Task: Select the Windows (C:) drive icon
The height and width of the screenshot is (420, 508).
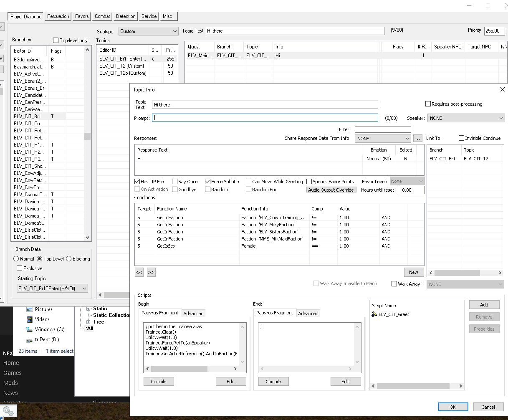Action: [30, 329]
